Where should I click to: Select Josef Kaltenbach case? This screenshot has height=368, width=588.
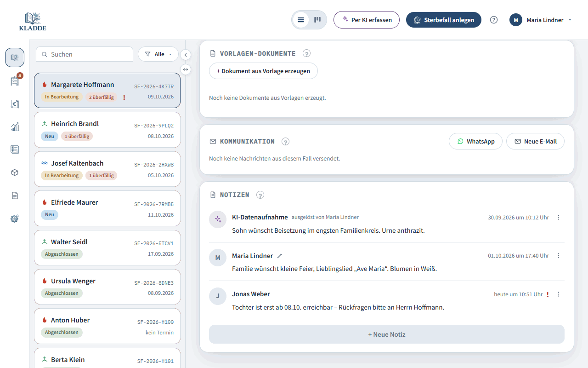[107, 169]
